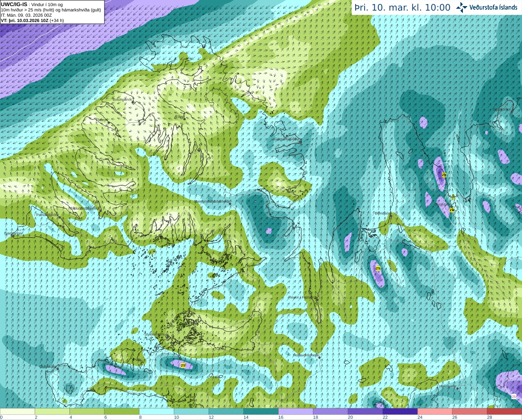The width and height of the screenshot is (522, 420).
Task: Click the 'Hveravellir' place label
Action: click(x=448, y=386)
